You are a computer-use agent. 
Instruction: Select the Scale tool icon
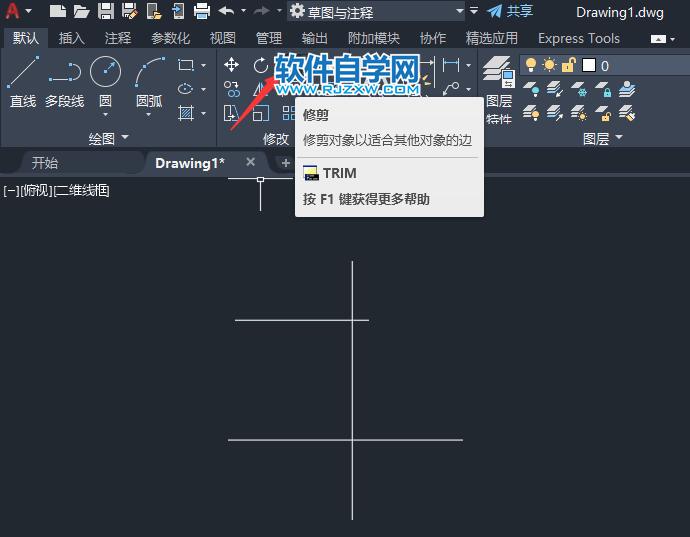click(261, 113)
